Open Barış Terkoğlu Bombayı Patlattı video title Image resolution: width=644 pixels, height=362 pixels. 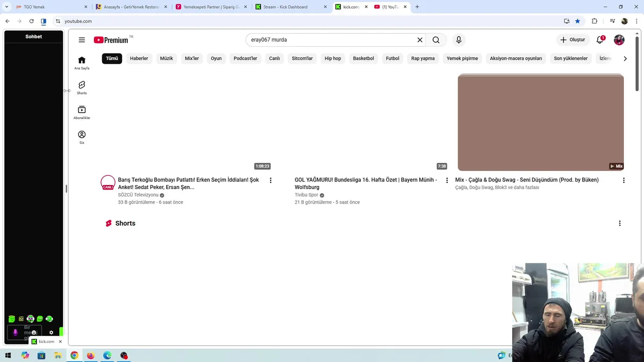pos(189,184)
